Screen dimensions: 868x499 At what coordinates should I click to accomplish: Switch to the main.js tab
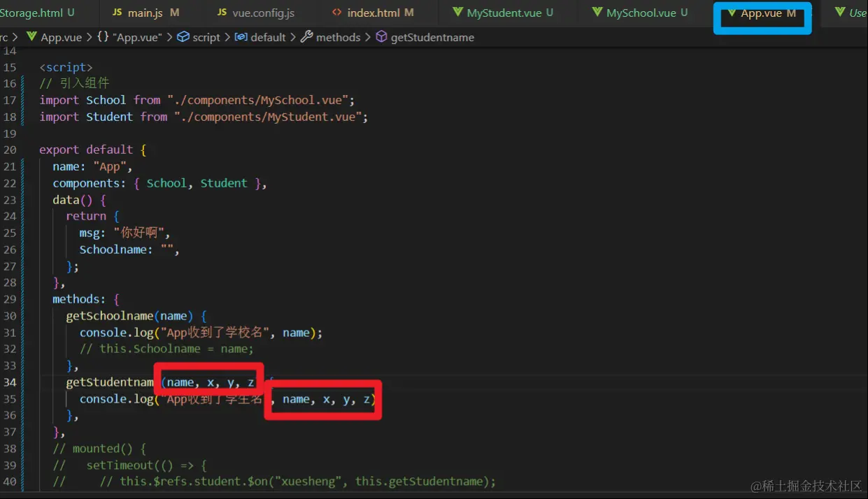coord(145,13)
